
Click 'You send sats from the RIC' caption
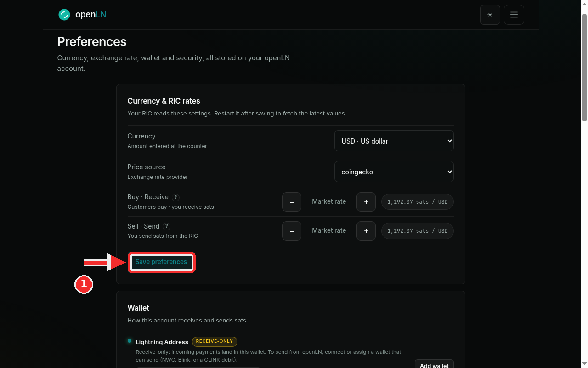click(163, 236)
